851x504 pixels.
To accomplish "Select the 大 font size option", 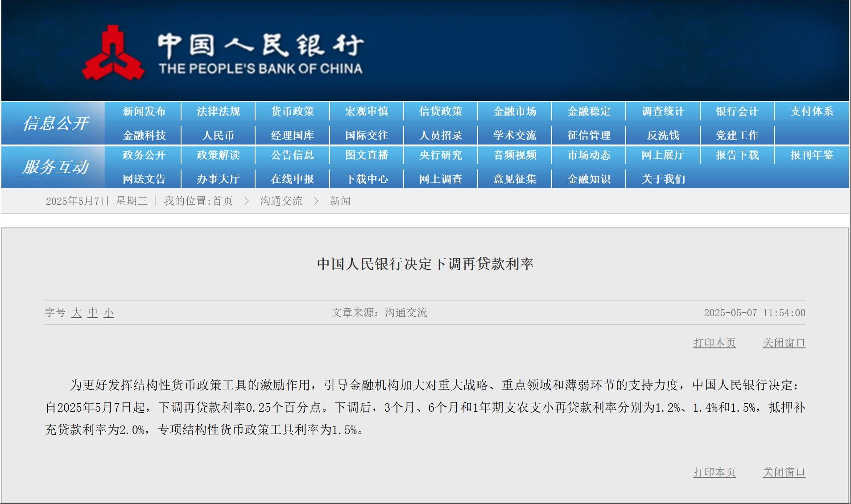I will click(77, 313).
